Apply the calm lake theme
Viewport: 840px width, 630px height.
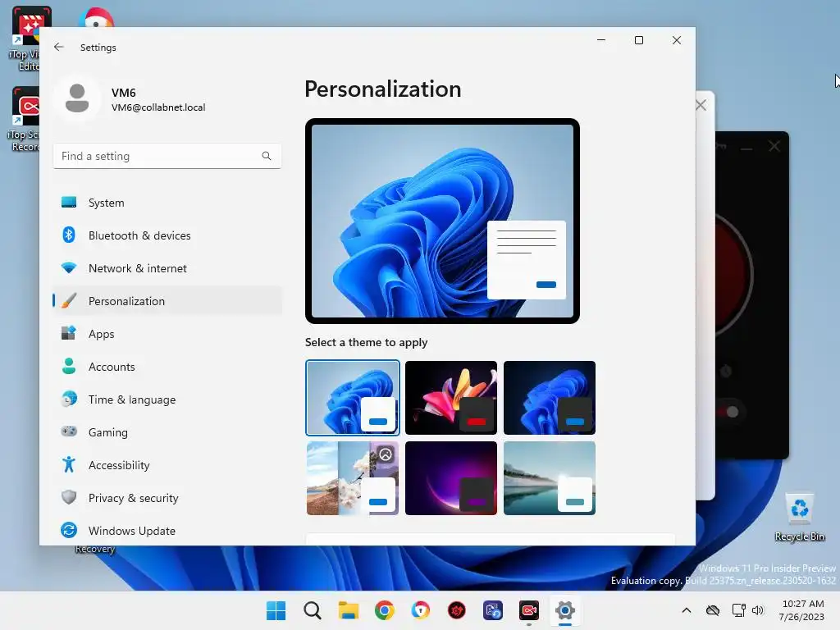550,478
